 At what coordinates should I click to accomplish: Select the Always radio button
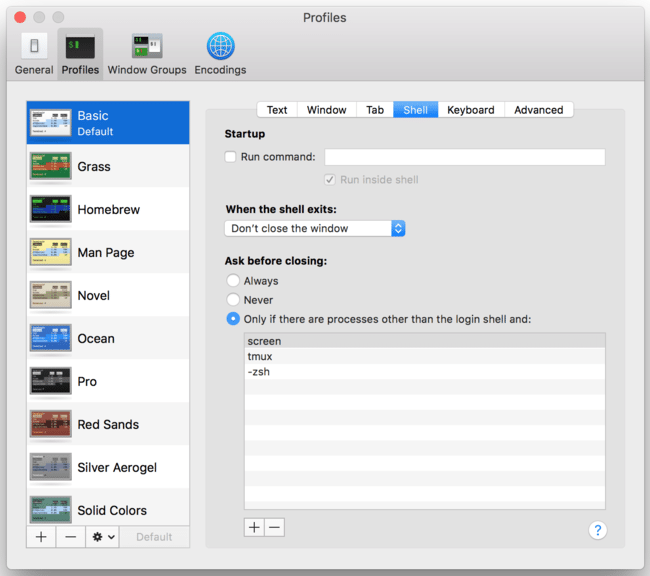233,281
